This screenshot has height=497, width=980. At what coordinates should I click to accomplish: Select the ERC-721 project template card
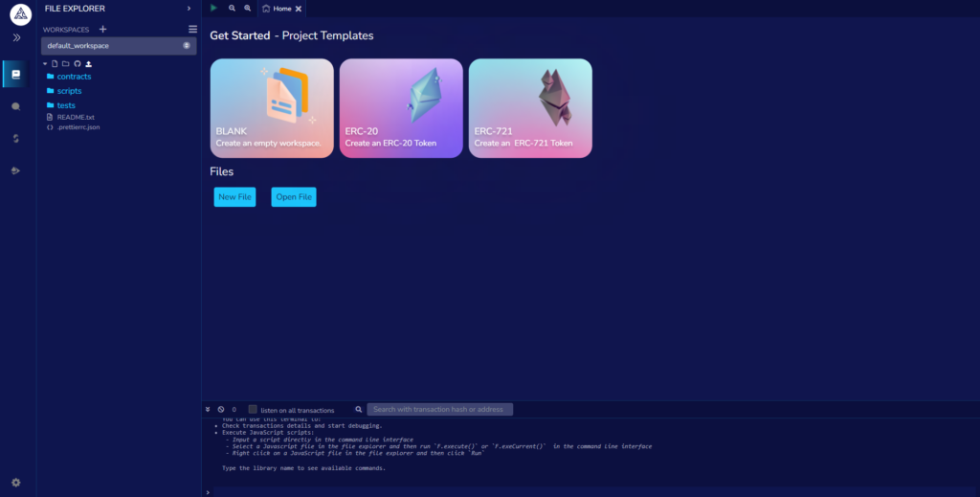[x=530, y=108]
